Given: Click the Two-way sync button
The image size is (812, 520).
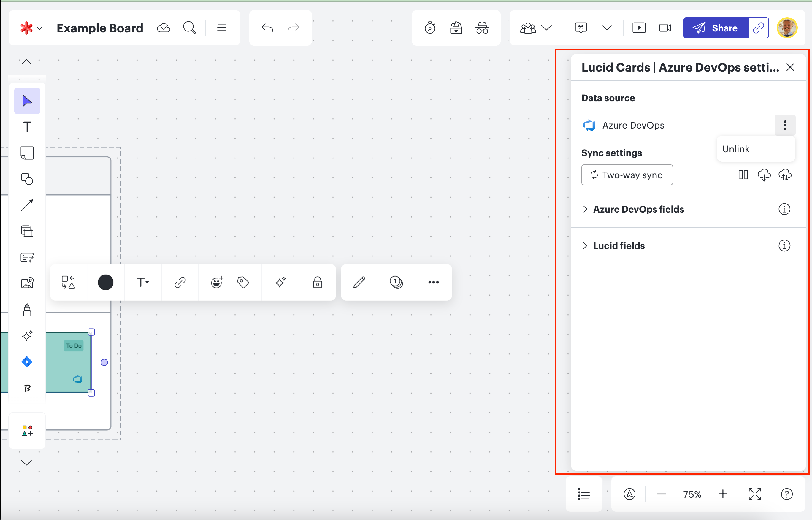Looking at the screenshot, I should [627, 175].
